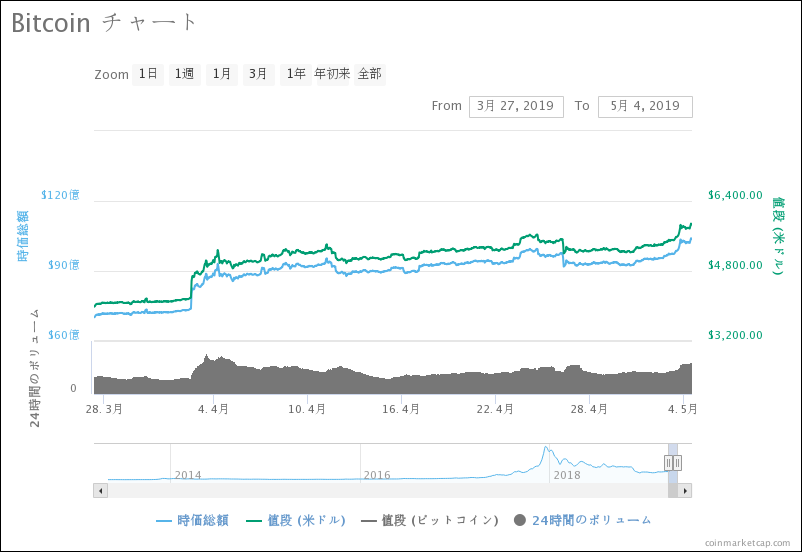The height and width of the screenshot is (552, 802).
Task: Click the $90億 axis label
Action: (x=64, y=265)
